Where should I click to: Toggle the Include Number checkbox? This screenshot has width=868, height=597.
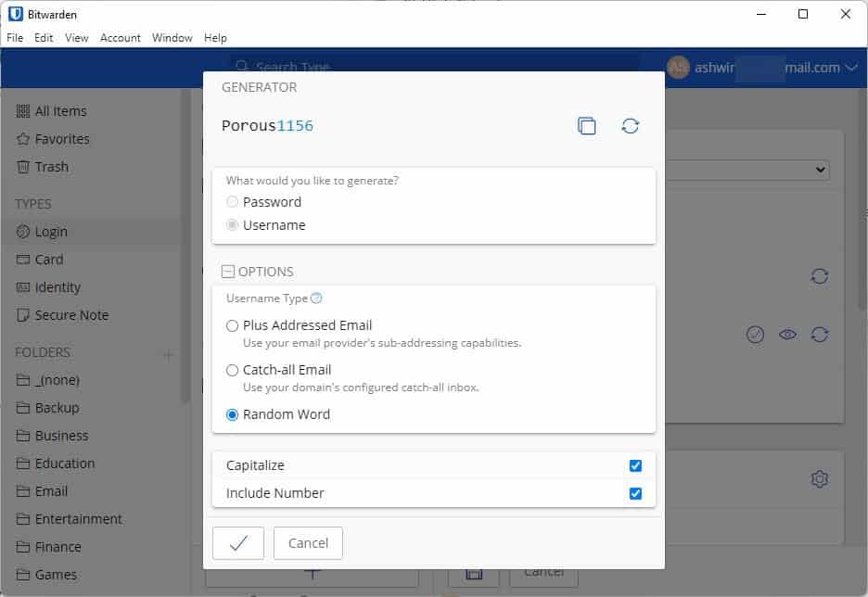pos(635,493)
